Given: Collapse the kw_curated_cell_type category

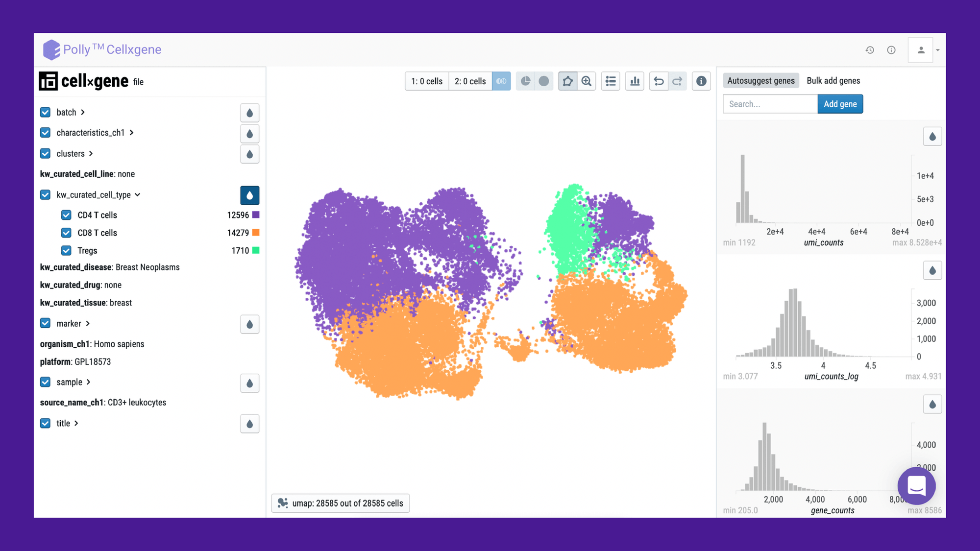Looking at the screenshot, I should click(x=138, y=194).
